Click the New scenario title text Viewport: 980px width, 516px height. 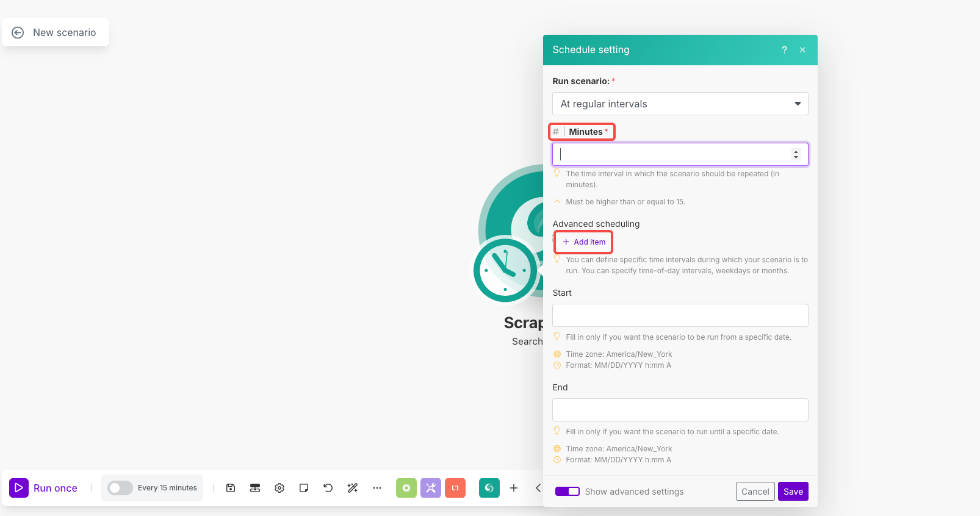64,32
